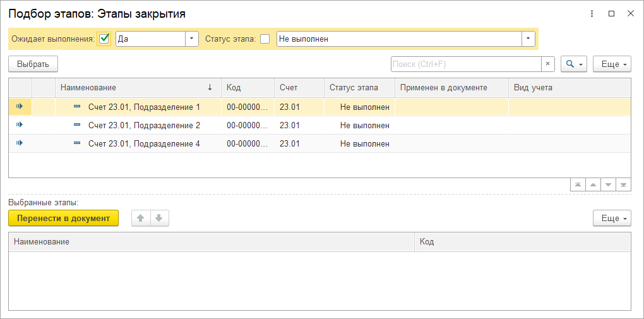Image resolution: width=644 pixels, height=319 pixels.
Task: Enable the Статус этапа filter checkbox
Action: 265,39
